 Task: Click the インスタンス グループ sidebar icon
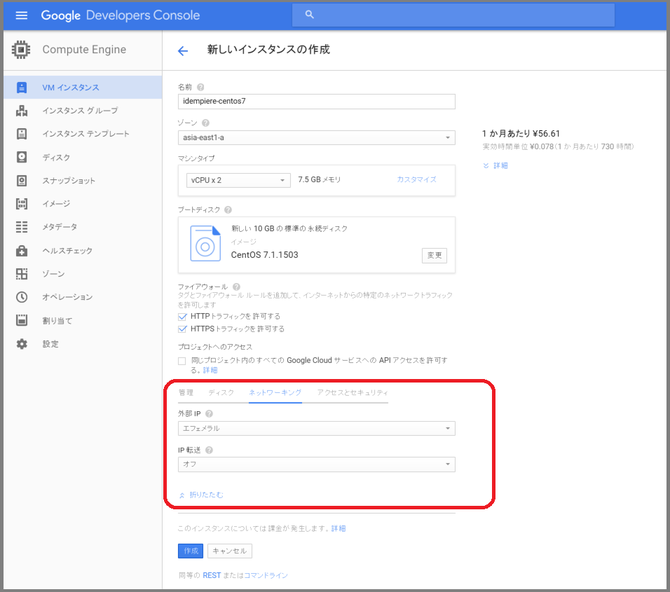(22, 111)
